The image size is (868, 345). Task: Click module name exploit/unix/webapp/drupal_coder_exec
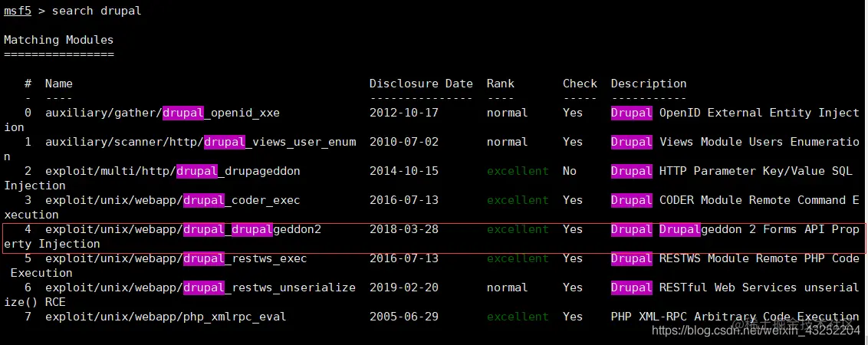point(173,200)
